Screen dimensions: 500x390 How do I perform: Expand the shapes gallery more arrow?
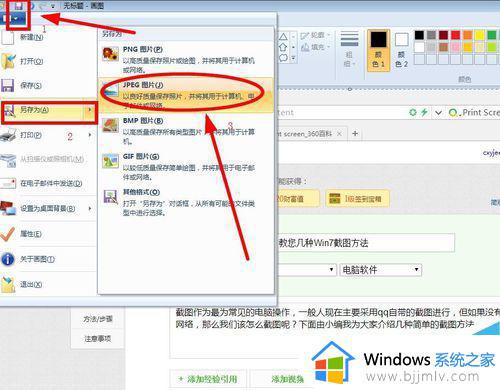pos(293,58)
